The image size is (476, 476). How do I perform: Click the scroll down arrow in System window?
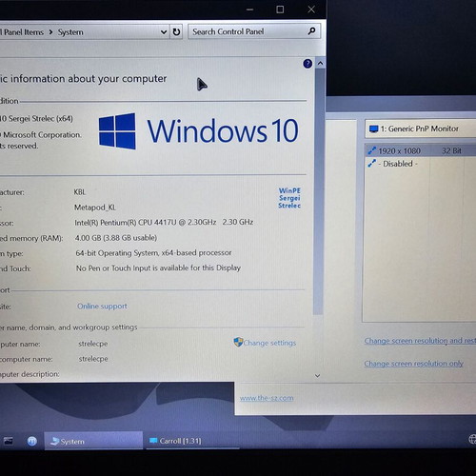[x=317, y=376]
